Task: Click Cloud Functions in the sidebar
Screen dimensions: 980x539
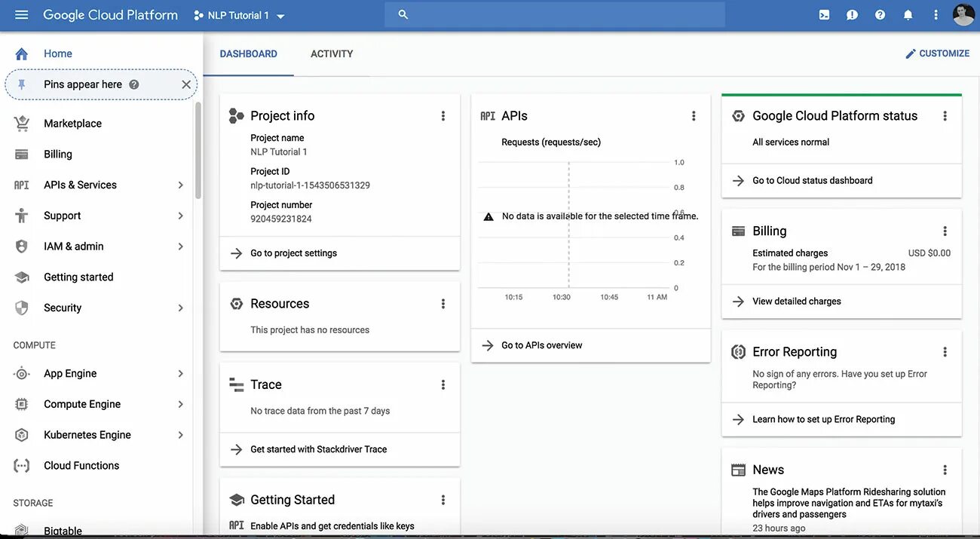Action: [x=81, y=465]
